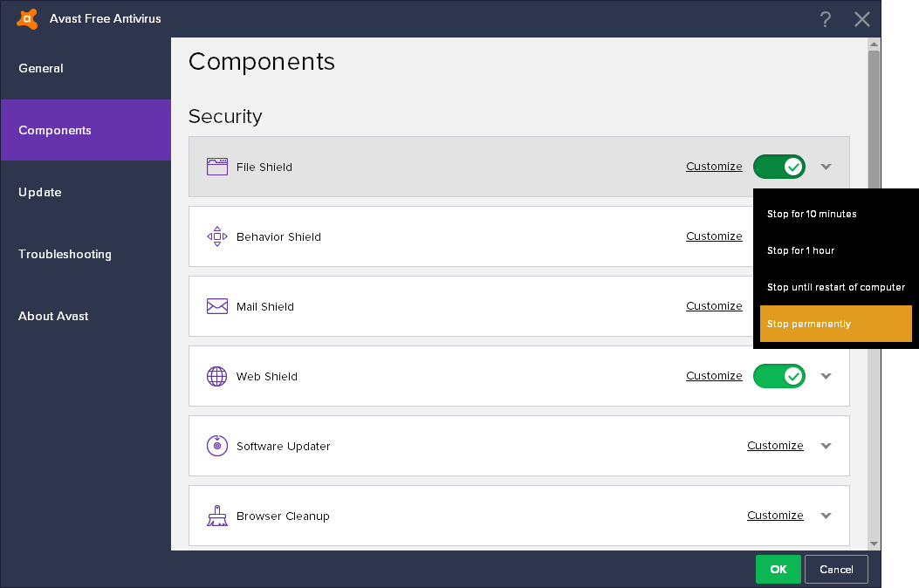Confirm with the green OK button
Image resolution: width=919 pixels, height=588 pixels.
pos(778,570)
